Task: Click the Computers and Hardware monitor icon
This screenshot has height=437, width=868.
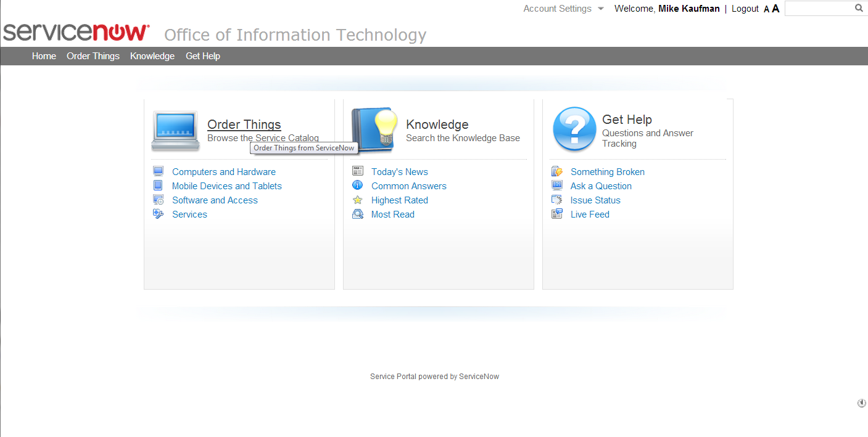Action: click(159, 171)
